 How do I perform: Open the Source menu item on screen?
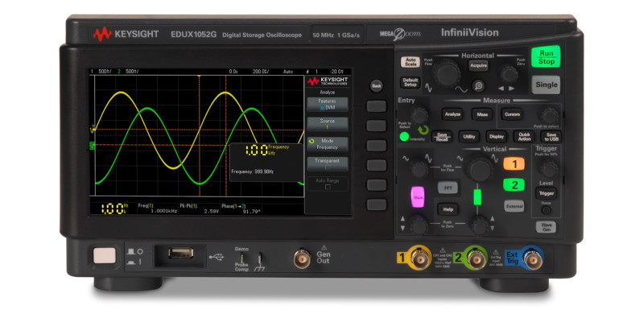click(x=328, y=124)
